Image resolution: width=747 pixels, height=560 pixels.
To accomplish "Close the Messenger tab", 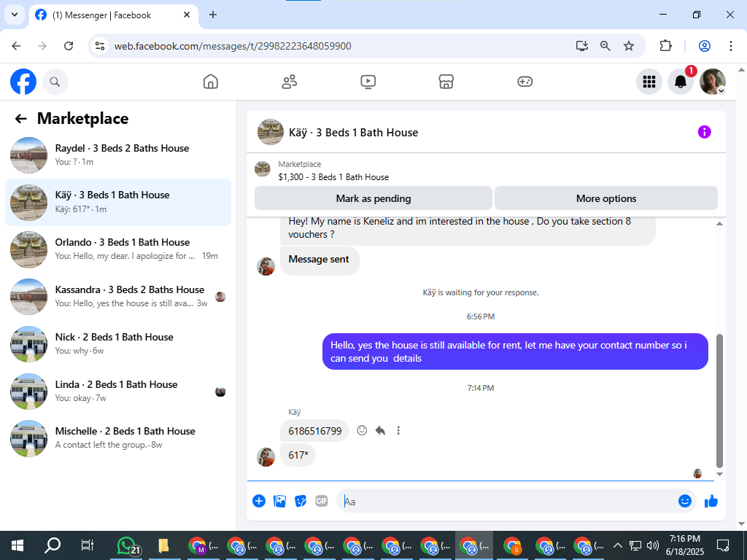I will pyautogui.click(x=187, y=15).
